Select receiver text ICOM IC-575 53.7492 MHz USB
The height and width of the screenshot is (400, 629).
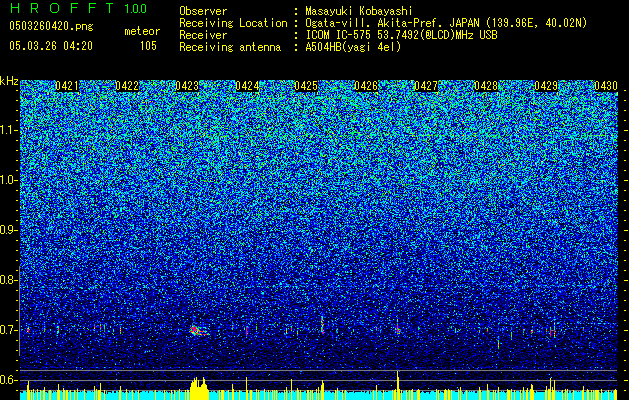[401, 35]
